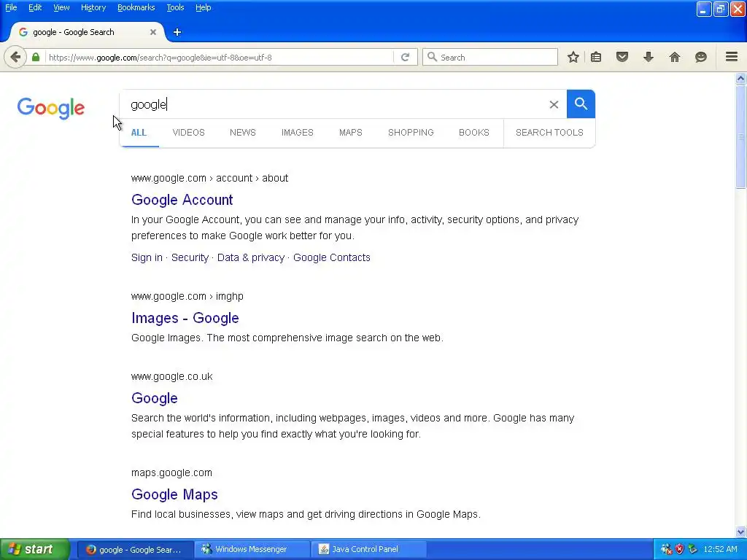Click the Google favicon on the tab
The width and height of the screenshot is (747, 560).
[x=23, y=32]
